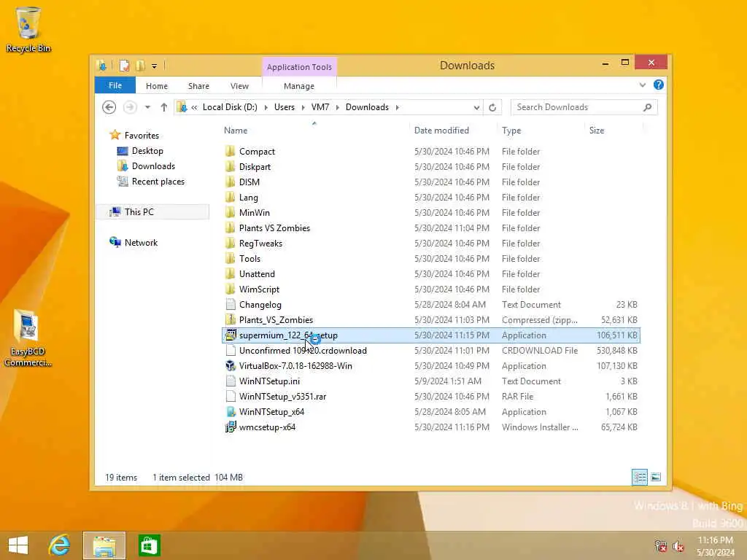Select the RegTweaks folder row
Viewport: 747px width, 560px height.
click(430, 244)
